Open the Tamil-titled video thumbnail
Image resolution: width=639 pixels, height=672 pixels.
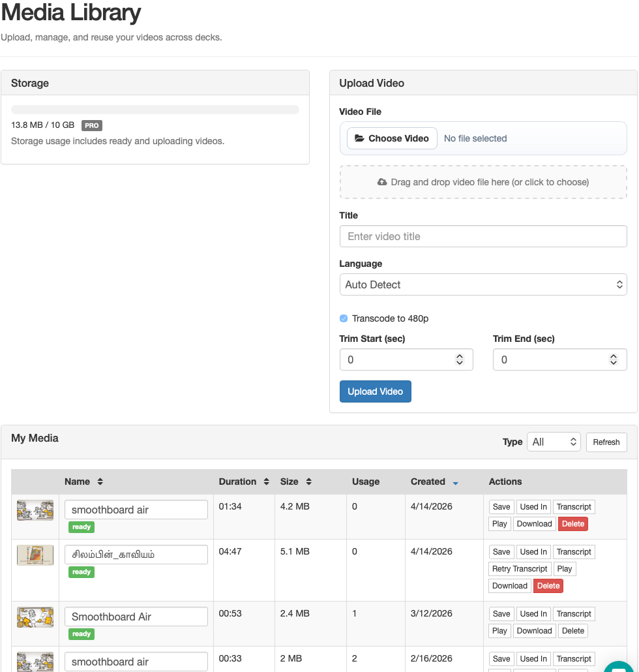tap(35, 555)
